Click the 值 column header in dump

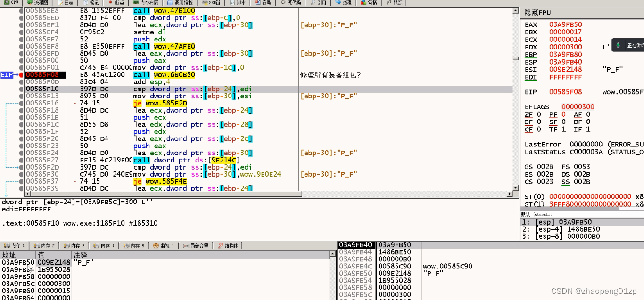(54, 255)
